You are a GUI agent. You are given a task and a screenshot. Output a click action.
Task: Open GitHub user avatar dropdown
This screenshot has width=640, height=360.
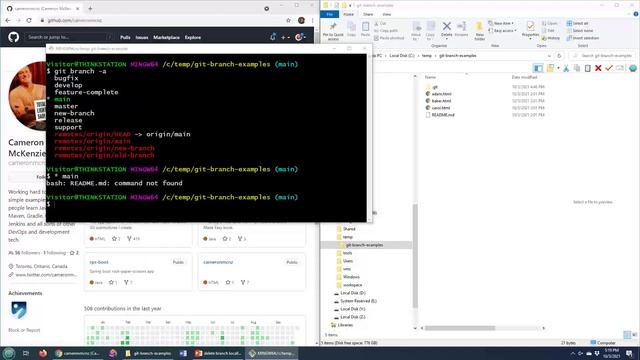pyautogui.click(x=300, y=38)
